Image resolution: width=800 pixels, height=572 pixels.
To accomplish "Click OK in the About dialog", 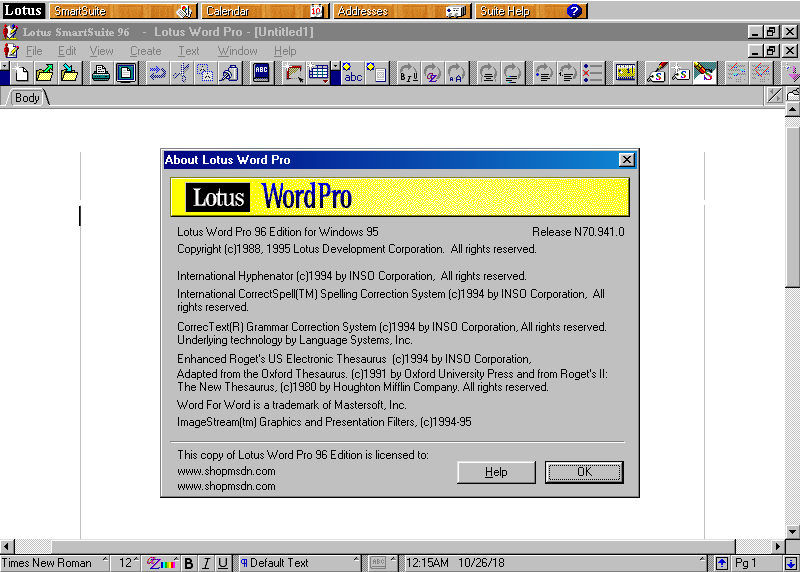I will 584,472.
